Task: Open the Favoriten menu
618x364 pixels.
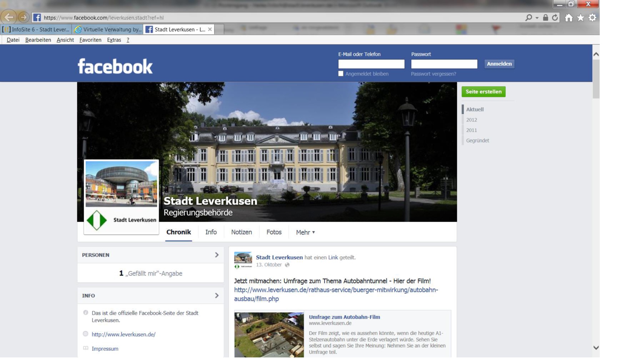Action: pos(90,40)
